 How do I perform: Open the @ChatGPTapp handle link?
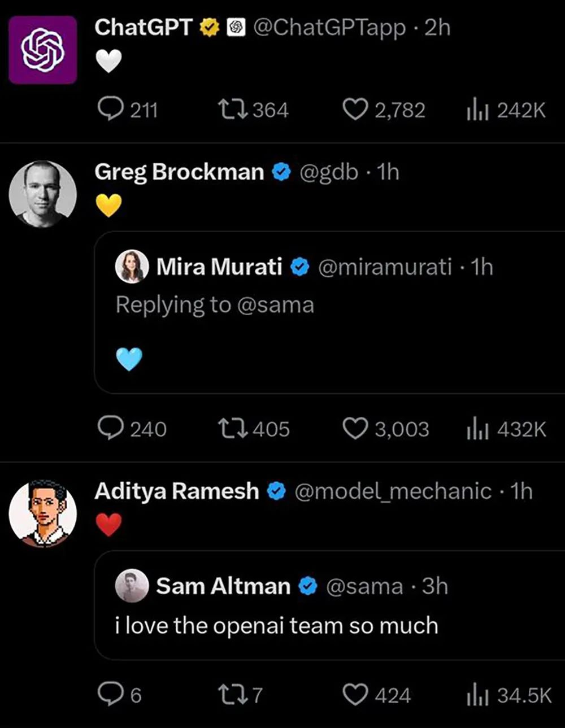click(329, 27)
